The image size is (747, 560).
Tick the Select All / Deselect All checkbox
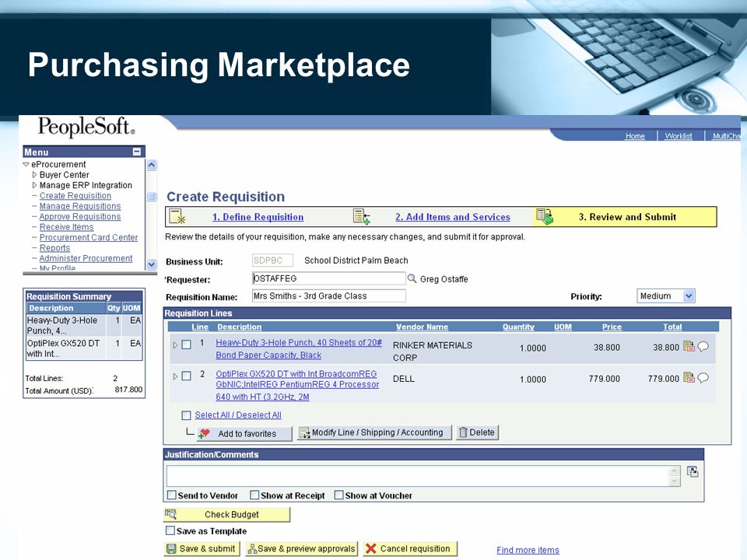click(x=186, y=415)
